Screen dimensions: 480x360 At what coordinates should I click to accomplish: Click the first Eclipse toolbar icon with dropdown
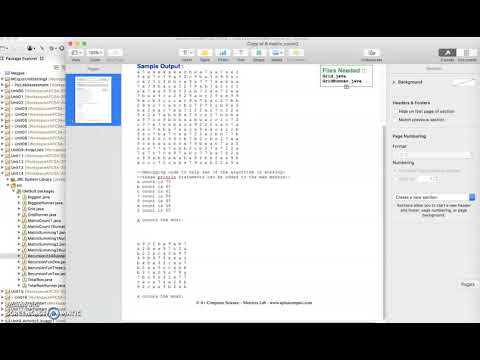[x=4, y=48]
